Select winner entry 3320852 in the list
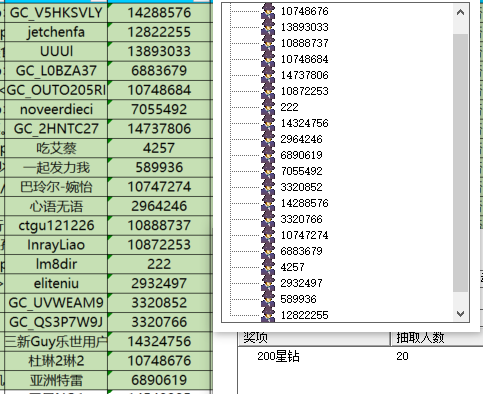Viewport: 483px width, 394px height. pyautogui.click(x=301, y=187)
